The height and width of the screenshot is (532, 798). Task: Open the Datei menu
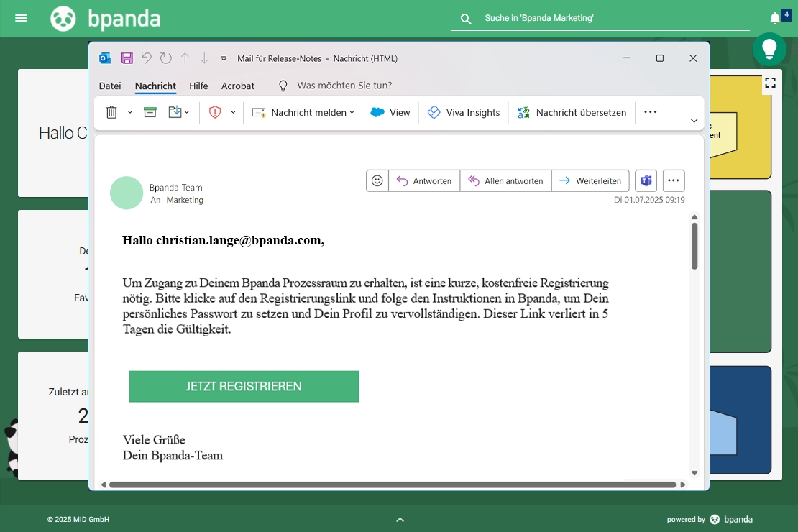[110, 86]
